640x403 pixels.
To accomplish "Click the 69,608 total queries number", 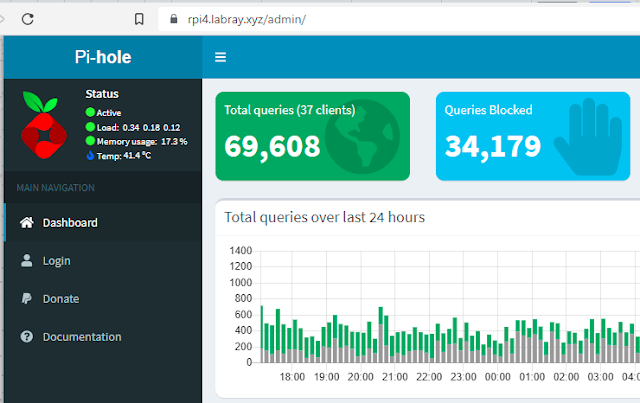I will 272,147.
